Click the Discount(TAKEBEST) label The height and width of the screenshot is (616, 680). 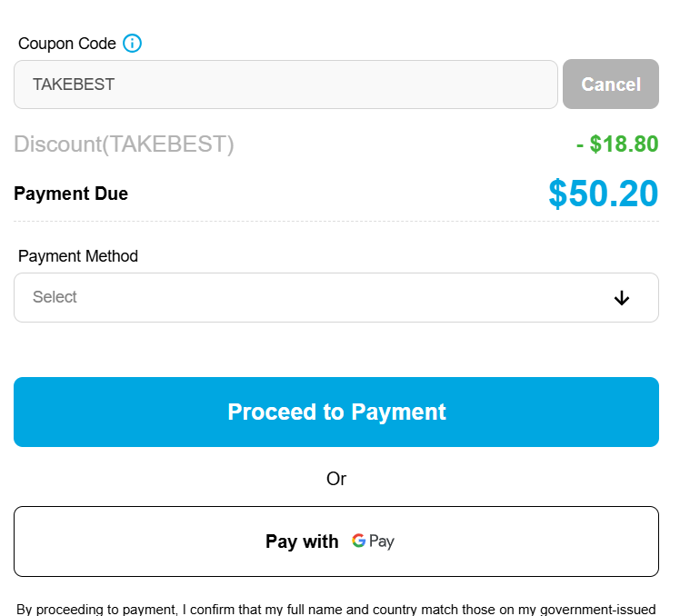(x=124, y=144)
